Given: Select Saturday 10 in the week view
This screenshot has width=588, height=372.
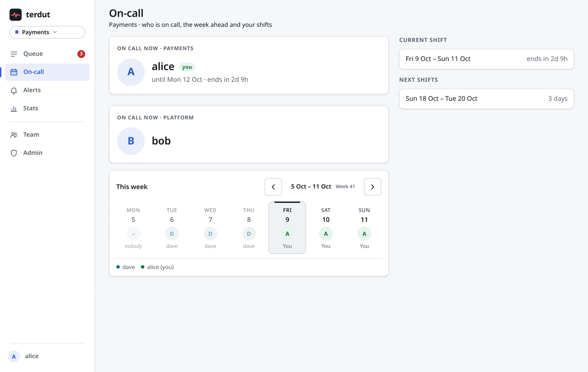Looking at the screenshot, I should 326,228.
